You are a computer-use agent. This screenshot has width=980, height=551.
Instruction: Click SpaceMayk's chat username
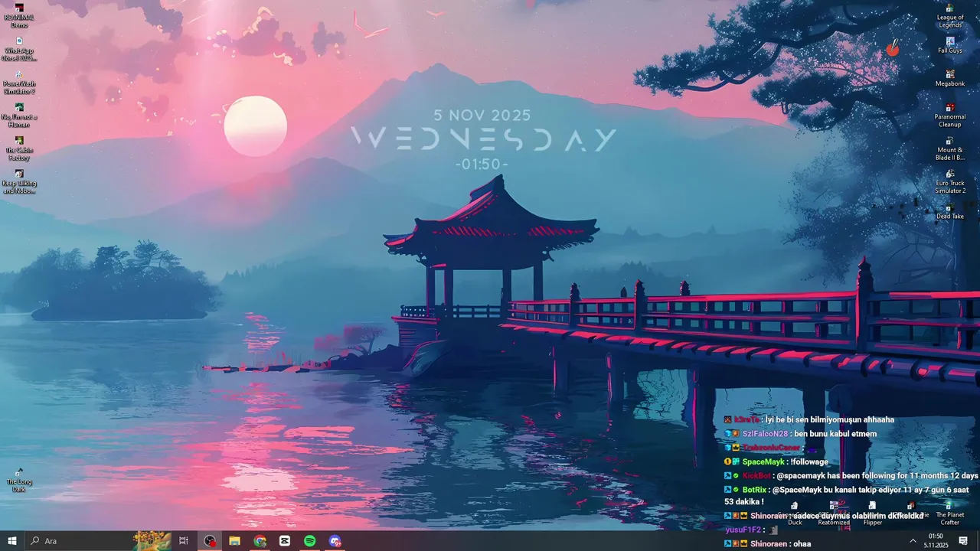[763, 461]
